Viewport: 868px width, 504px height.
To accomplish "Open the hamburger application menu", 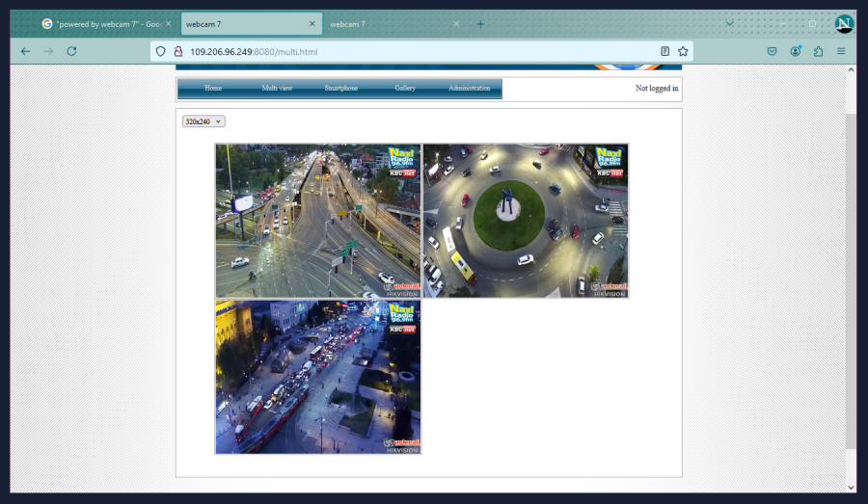I will (x=841, y=51).
